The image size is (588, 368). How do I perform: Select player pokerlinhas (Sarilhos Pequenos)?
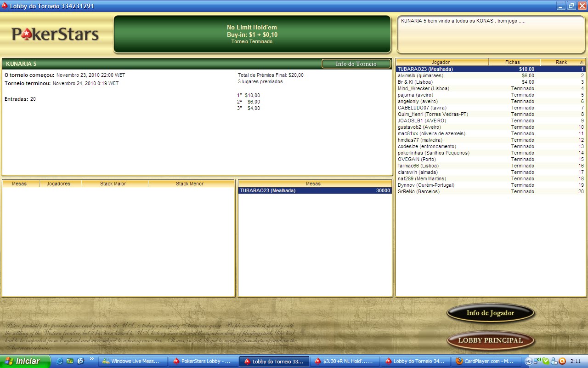pyautogui.click(x=491, y=153)
